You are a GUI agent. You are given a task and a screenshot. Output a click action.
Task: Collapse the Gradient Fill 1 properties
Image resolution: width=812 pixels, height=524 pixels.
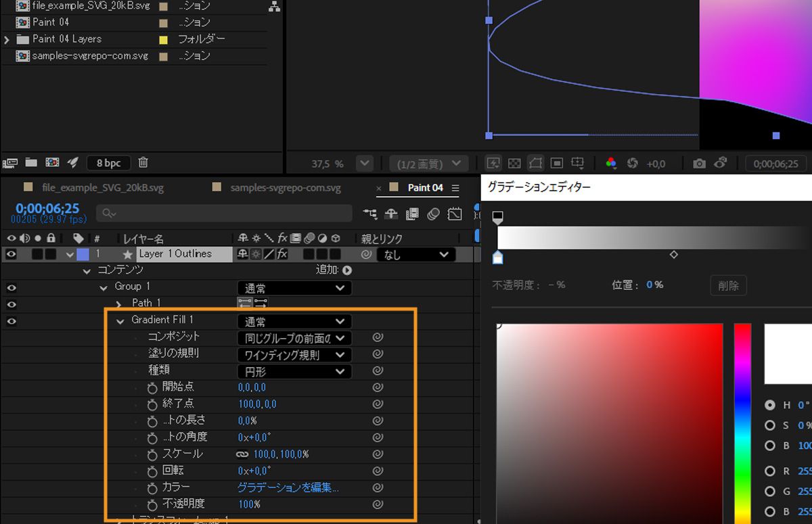pos(120,321)
